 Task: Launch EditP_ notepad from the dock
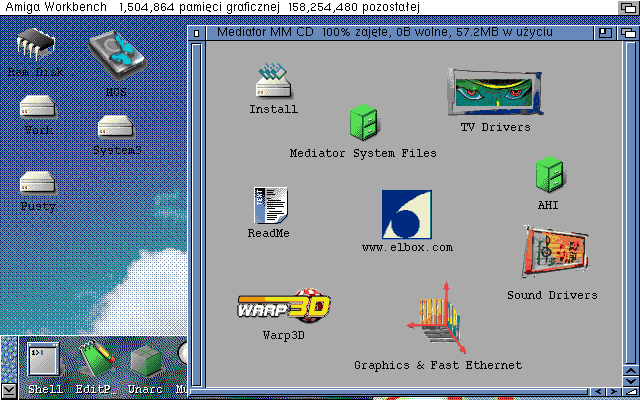96,359
